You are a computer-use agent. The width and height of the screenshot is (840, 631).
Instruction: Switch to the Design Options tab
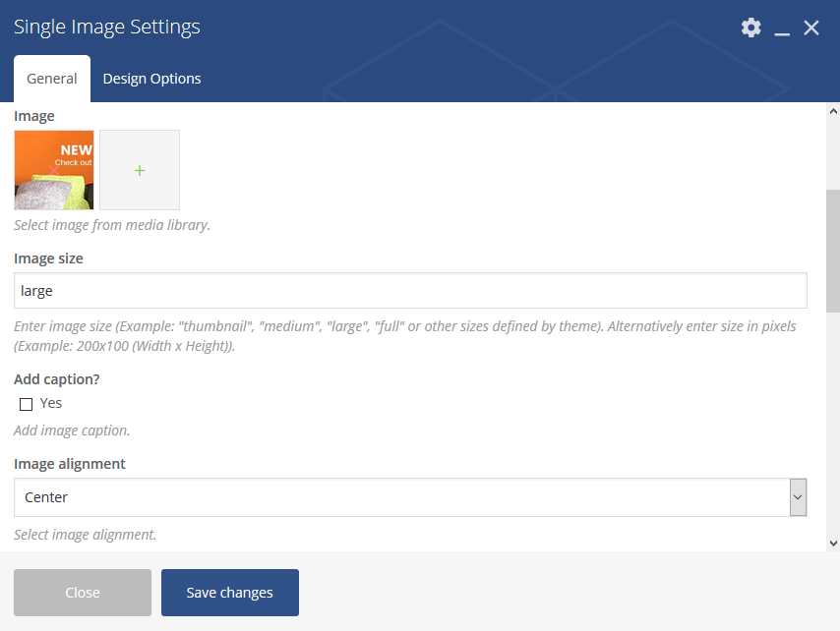pos(151,79)
